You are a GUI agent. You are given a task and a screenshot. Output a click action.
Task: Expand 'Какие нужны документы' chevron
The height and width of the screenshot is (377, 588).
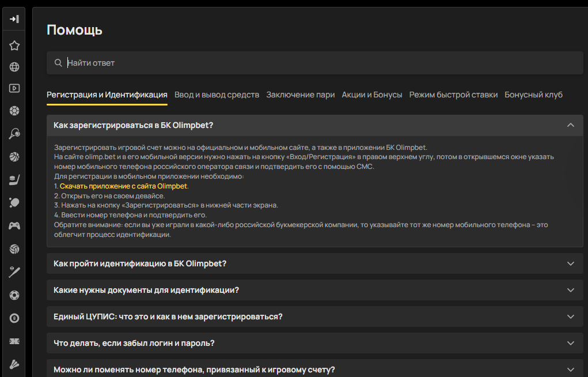click(570, 290)
